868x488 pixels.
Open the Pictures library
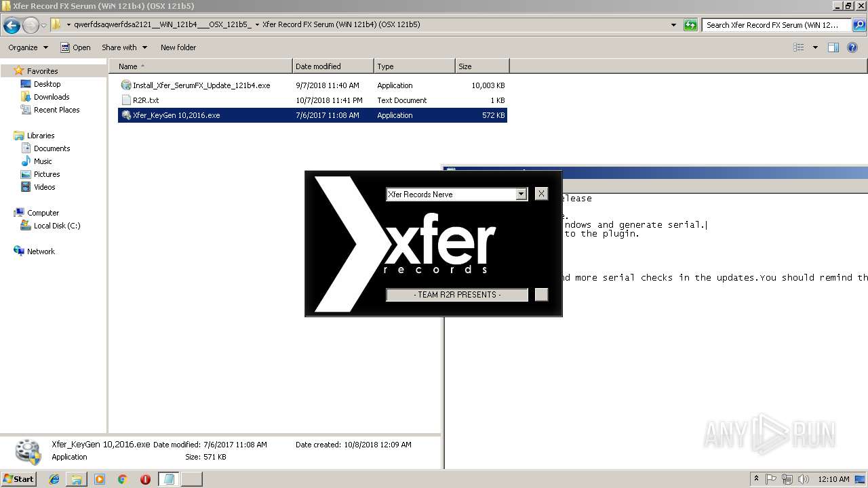(x=47, y=174)
